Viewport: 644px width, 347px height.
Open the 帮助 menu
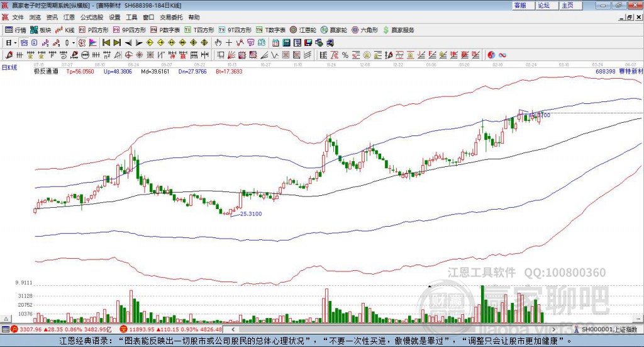click(194, 17)
